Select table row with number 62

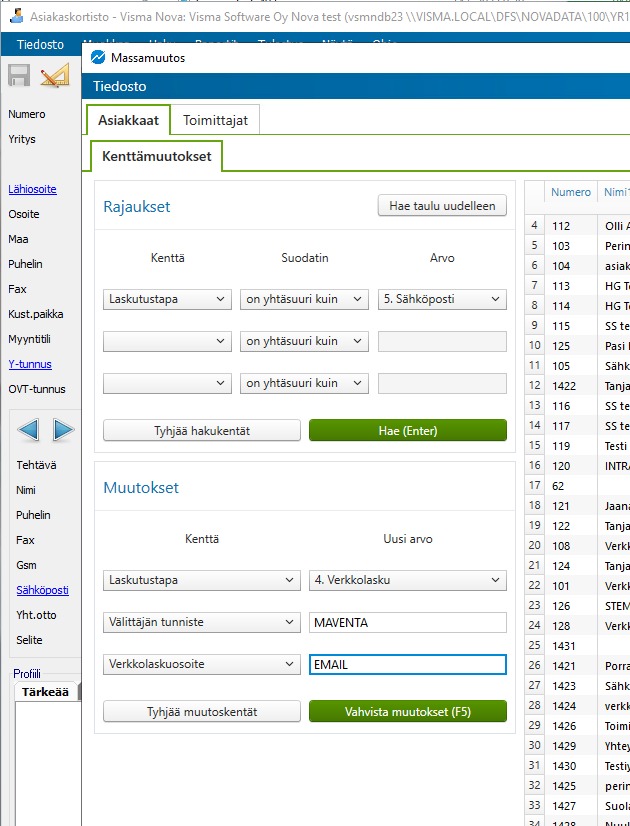pos(577,486)
